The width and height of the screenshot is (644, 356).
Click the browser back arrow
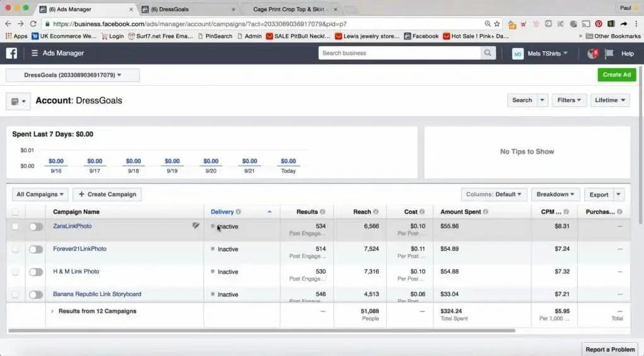[8, 24]
